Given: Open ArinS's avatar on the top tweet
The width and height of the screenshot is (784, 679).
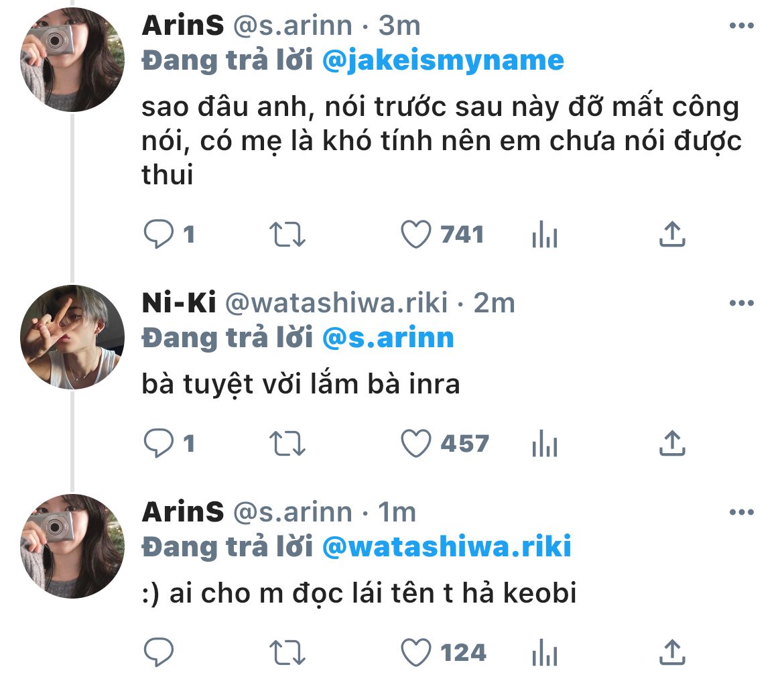Looking at the screenshot, I should point(72,60).
